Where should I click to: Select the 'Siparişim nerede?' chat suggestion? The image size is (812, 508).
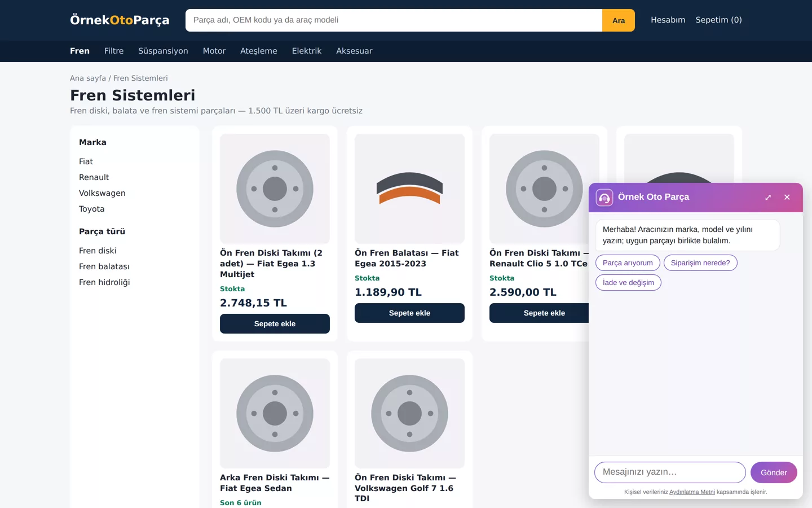pos(700,263)
